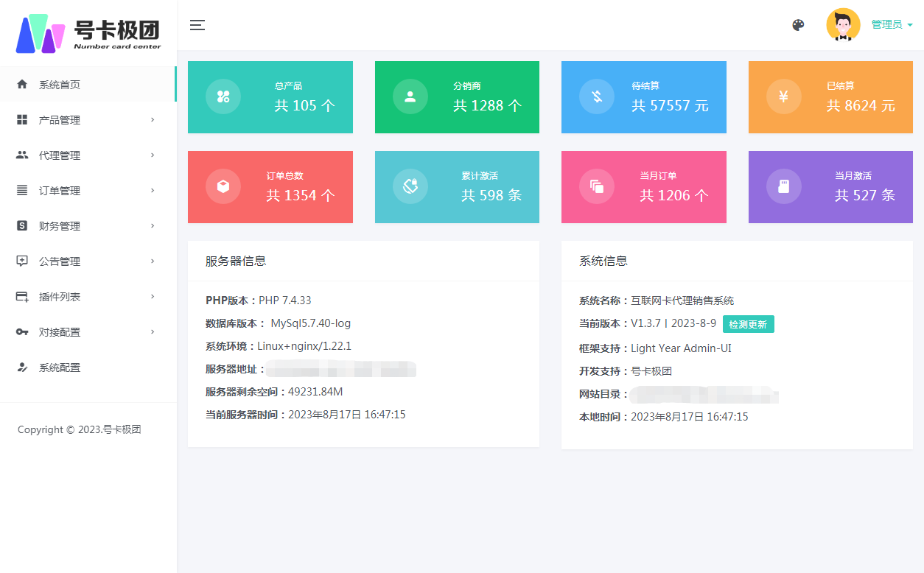924x573 pixels.
Task: Click the 49231.84M remaining space value
Action: click(315, 392)
